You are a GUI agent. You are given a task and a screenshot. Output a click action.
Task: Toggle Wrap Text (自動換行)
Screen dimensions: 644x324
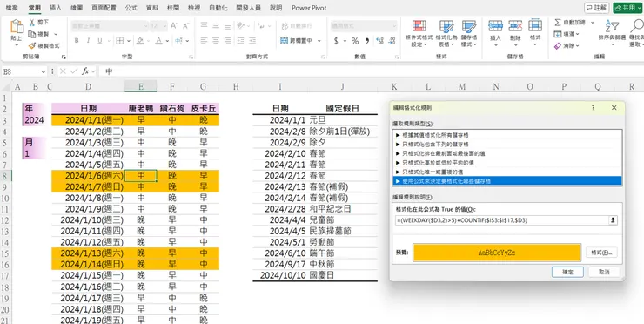[297, 26]
